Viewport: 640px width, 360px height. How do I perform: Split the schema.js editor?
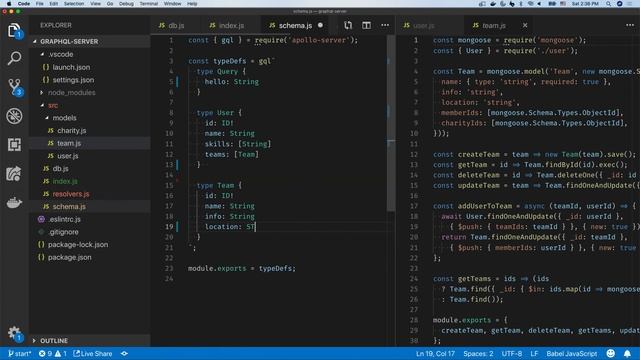[367, 25]
